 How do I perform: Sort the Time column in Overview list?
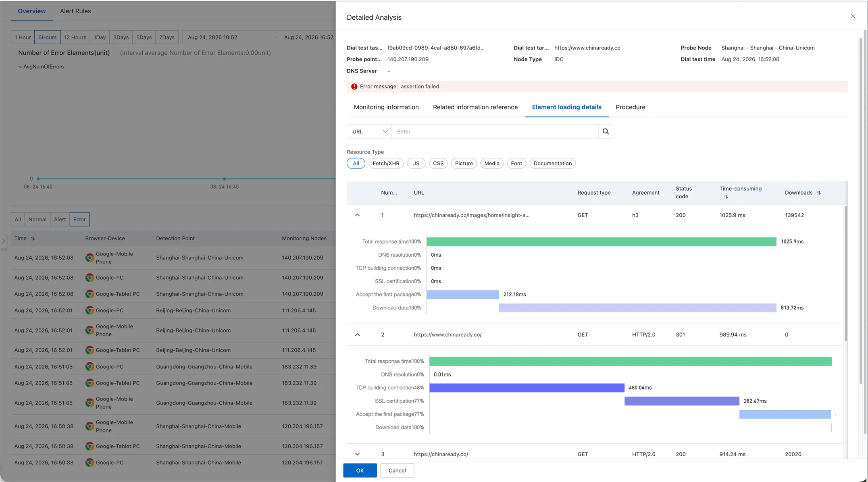pos(33,239)
